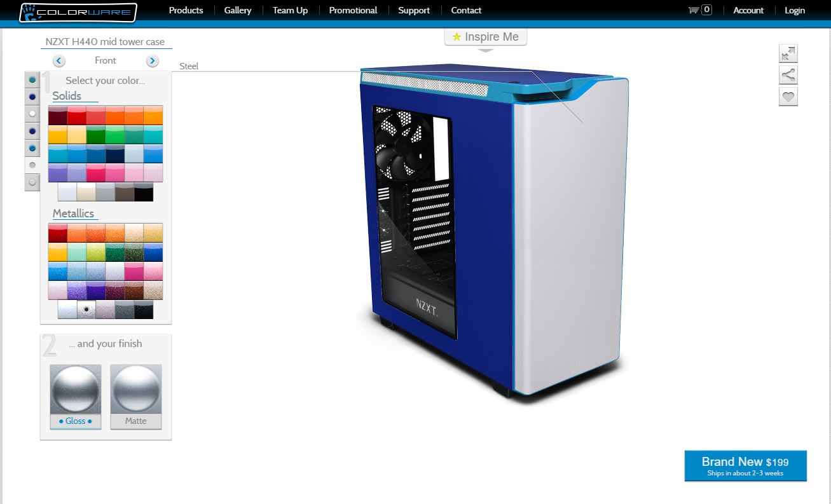Select the second part tab from top
The width and height of the screenshot is (831, 504).
32,97
